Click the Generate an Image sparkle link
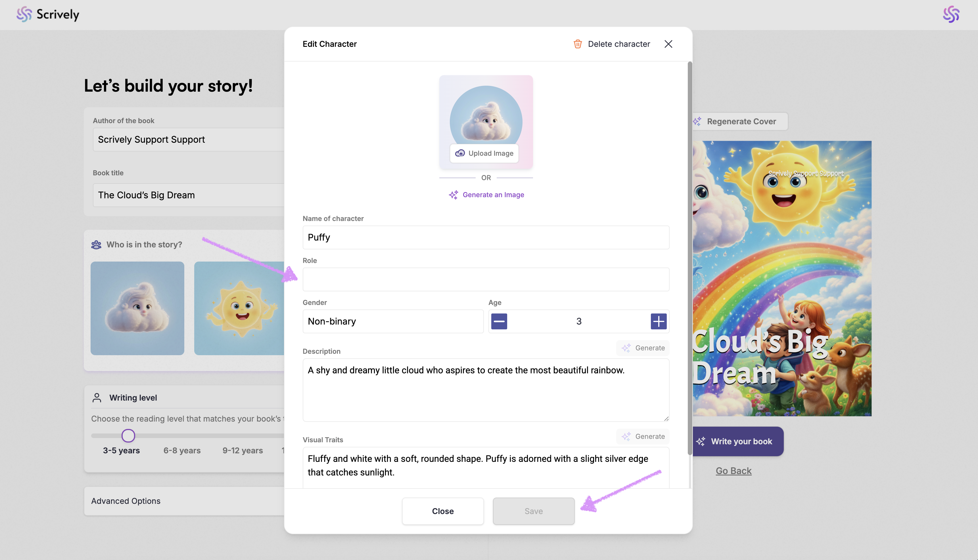The height and width of the screenshot is (560, 978). click(486, 195)
